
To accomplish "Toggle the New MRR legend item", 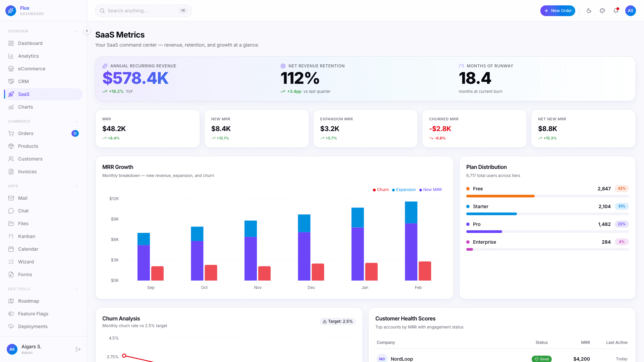I will [430, 190].
